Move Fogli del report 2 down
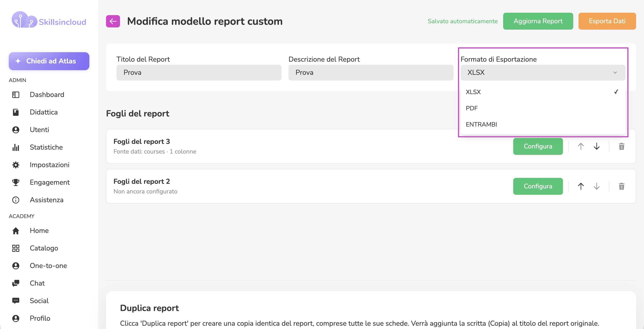This screenshot has width=644, height=329. [596, 186]
